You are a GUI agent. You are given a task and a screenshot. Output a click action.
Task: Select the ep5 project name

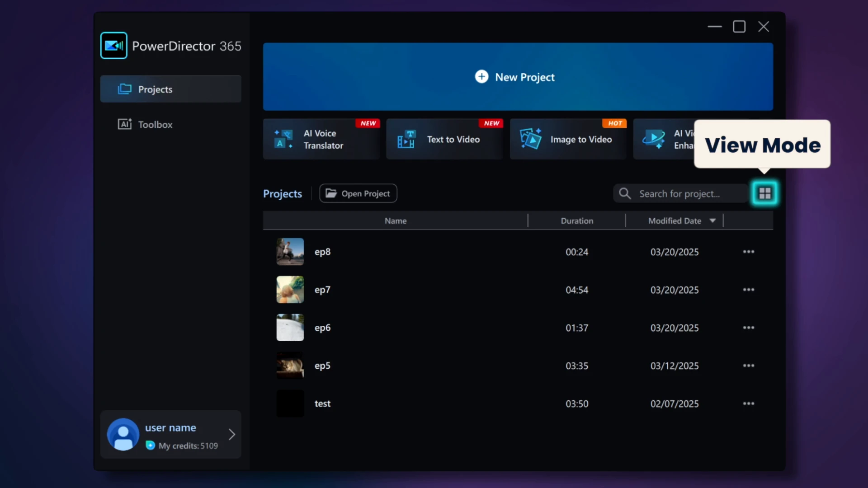pyautogui.click(x=322, y=366)
